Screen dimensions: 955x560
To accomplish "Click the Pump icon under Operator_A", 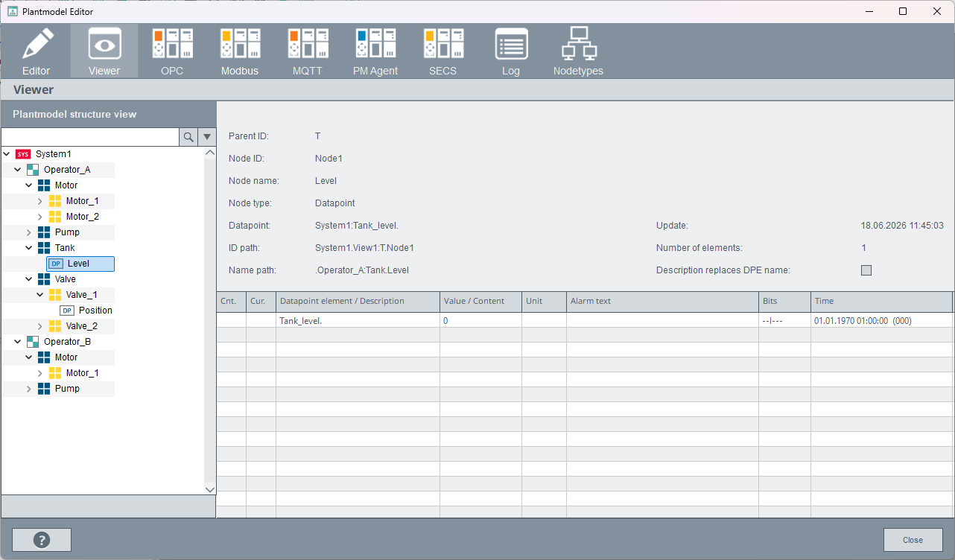I will point(44,232).
